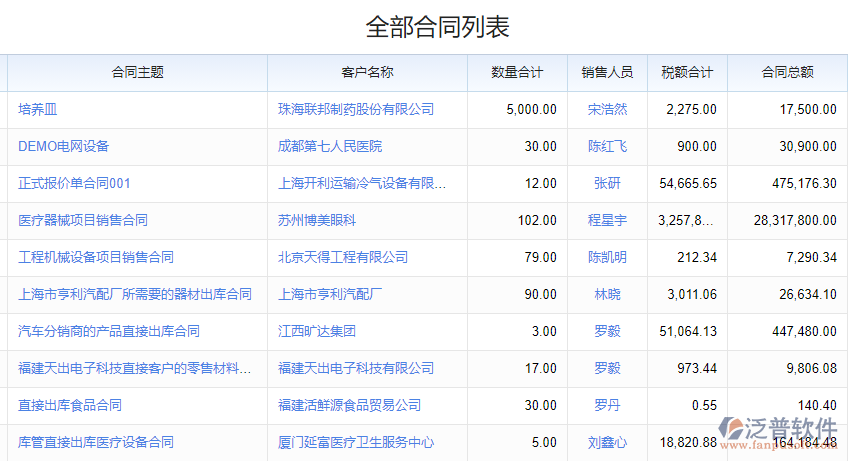Open the DEMO电网设备 contract

click(x=64, y=146)
